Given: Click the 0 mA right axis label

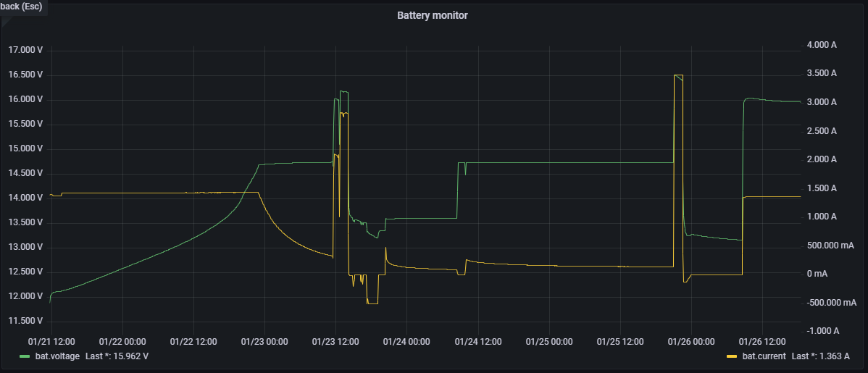Looking at the screenshot, I should 817,274.
